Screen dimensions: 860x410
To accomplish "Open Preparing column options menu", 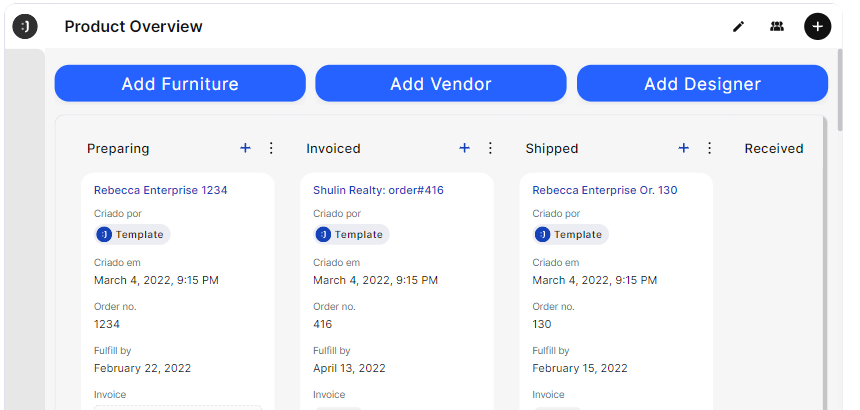I will tap(271, 148).
